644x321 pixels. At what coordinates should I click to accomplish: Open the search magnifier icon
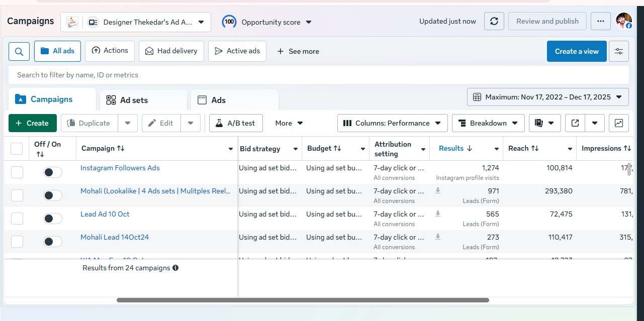pos(19,51)
